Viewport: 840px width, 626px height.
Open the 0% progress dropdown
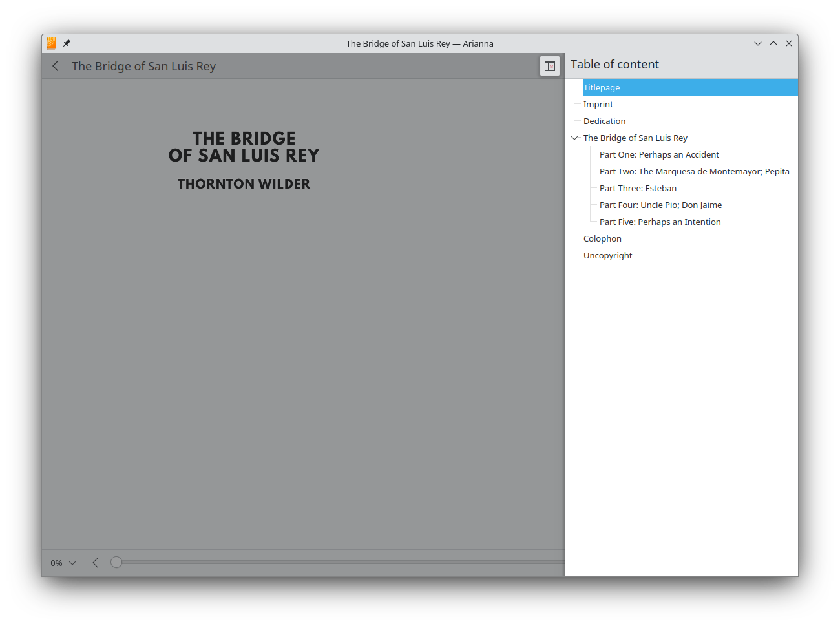click(63, 563)
